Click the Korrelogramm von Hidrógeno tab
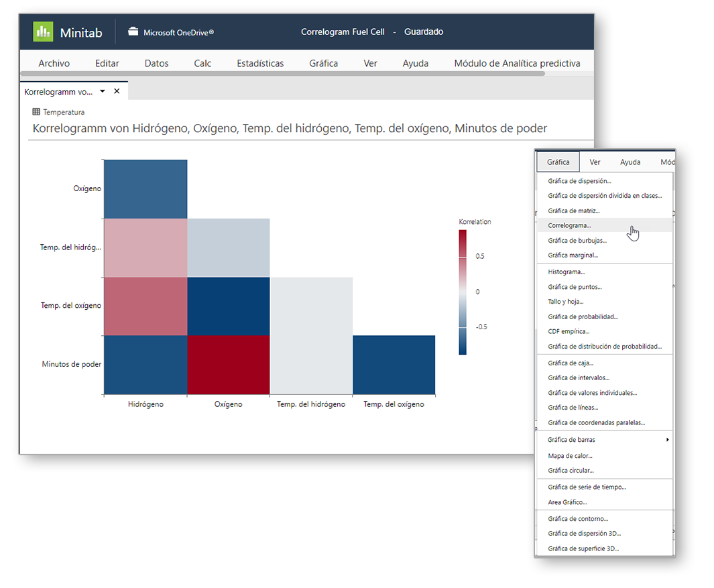The width and height of the screenshot is (714, 588). pyautogui.click(x=59, y=91)
